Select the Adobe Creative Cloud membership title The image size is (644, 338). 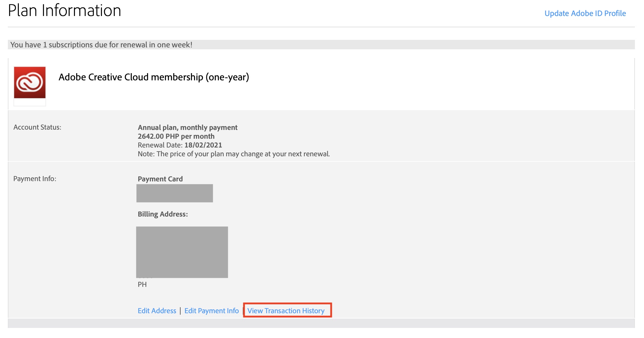pyautogui.click(x=154, y=77)
